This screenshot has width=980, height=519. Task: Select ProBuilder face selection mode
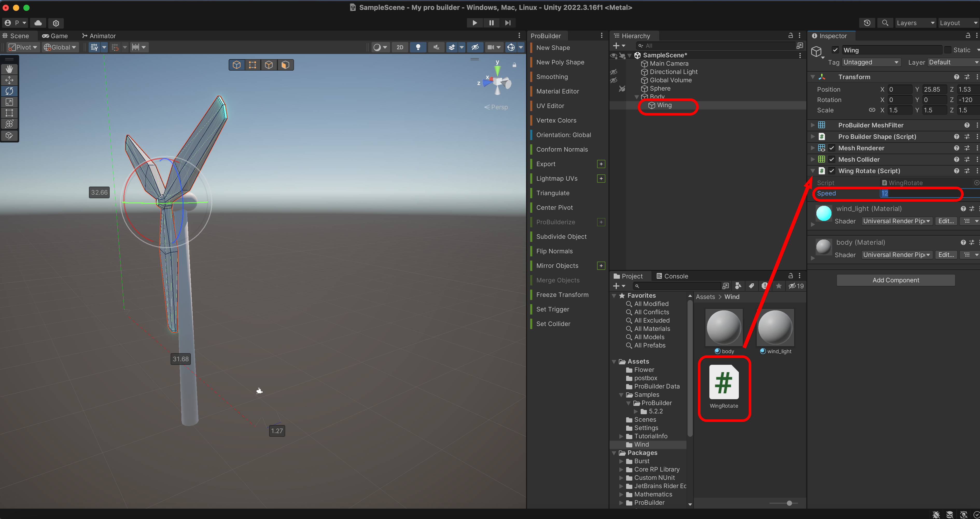click(x=285, y=65)
